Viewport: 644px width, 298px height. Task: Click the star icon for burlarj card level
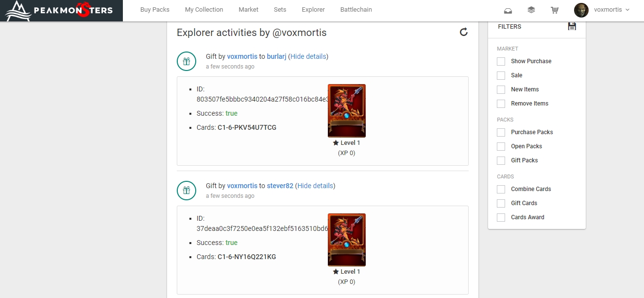coord(336,143)
